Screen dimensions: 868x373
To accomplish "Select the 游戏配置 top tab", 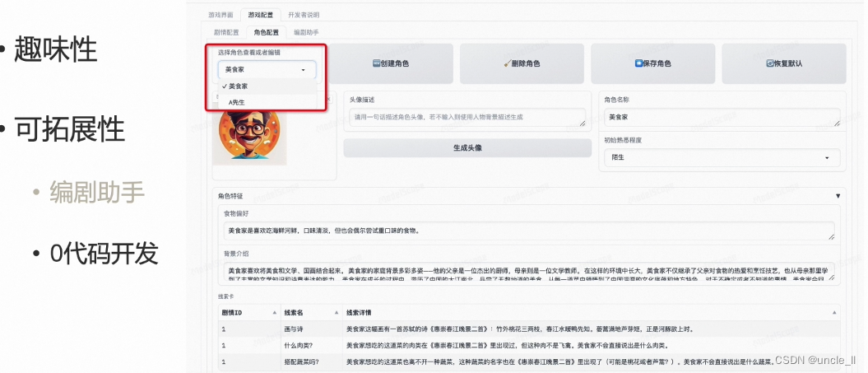I will [x=260, y=15].
